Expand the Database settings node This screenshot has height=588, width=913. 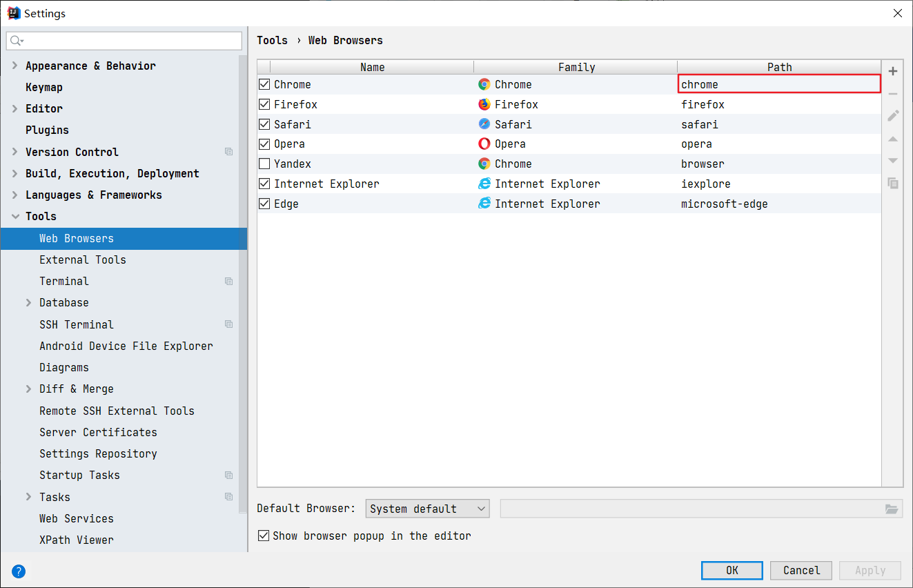tap(28, 302)
